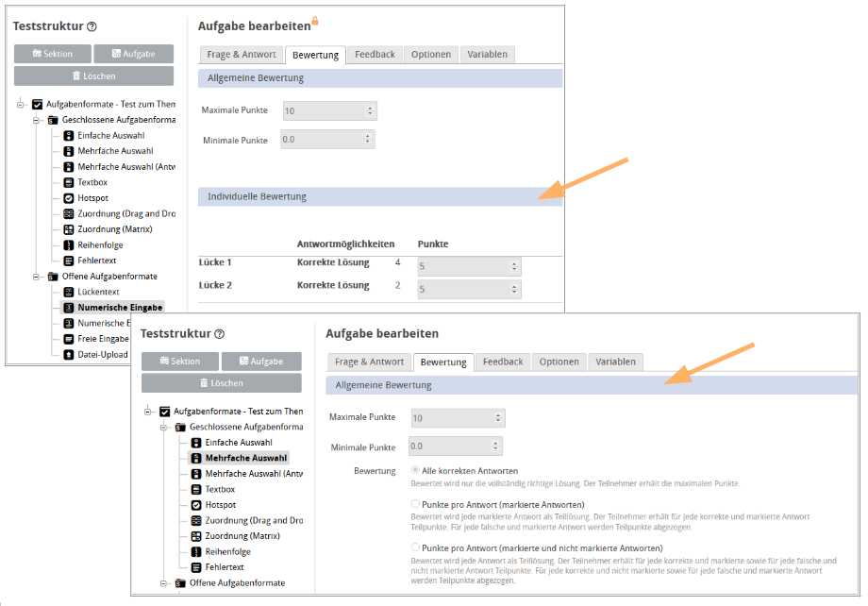Click help icon beside Teststruktur in front window
The height and width of the screenshot is (606, 868).
coord(220,334)
